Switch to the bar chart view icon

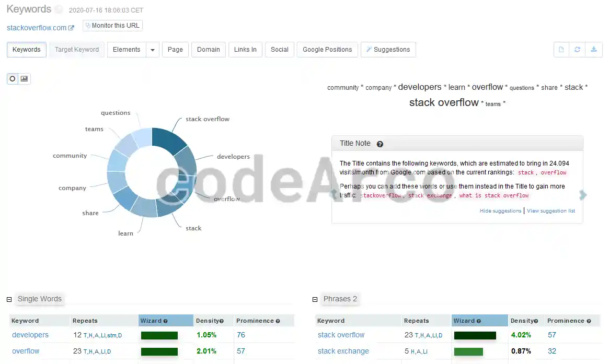[24, 79]
